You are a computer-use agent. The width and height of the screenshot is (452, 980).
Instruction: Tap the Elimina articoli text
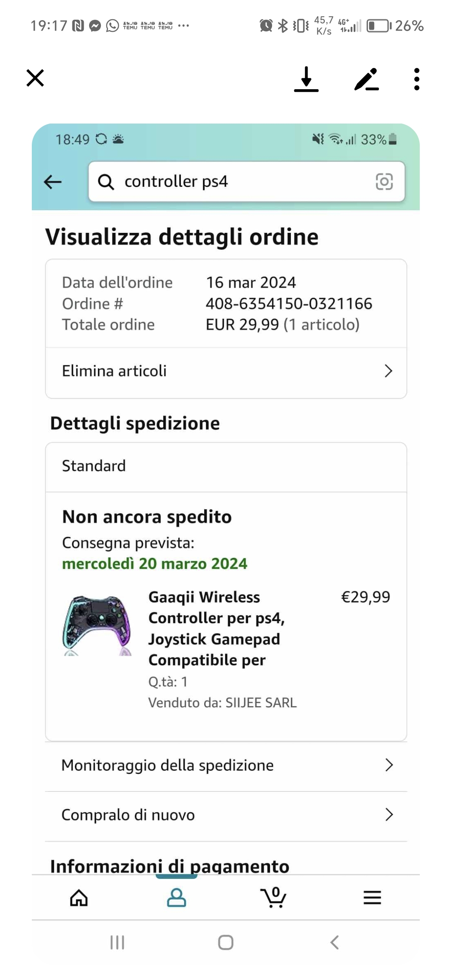point(114,371)
